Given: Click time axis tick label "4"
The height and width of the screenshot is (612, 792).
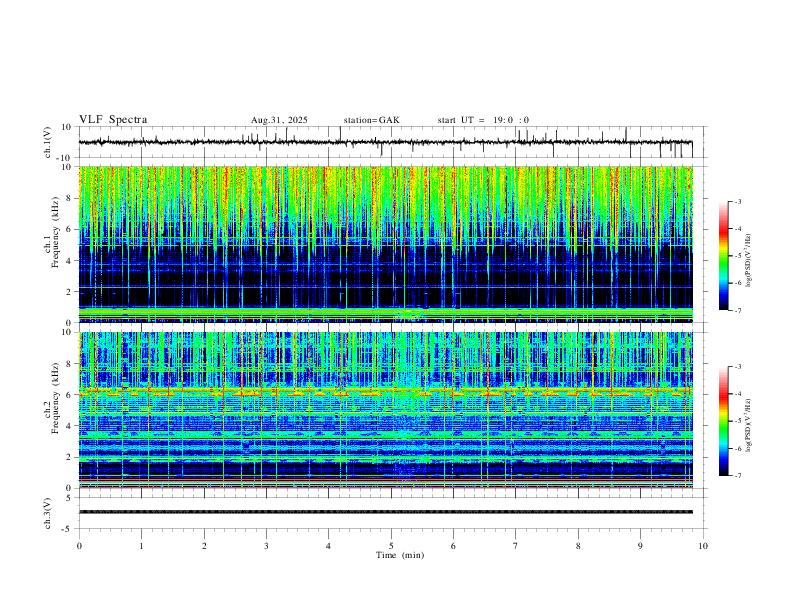Looking at the screenshot, I should click(328, 546).
